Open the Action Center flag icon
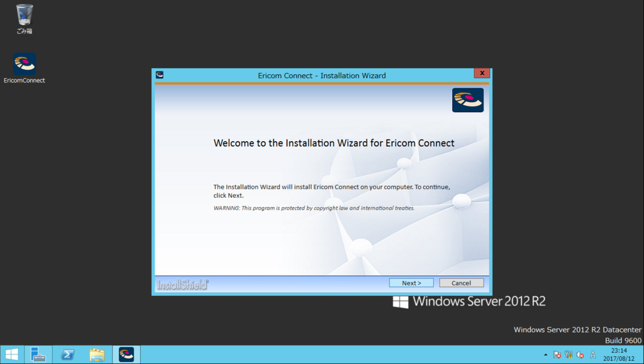The image size is (644, 364). click(x=557, y=355)
